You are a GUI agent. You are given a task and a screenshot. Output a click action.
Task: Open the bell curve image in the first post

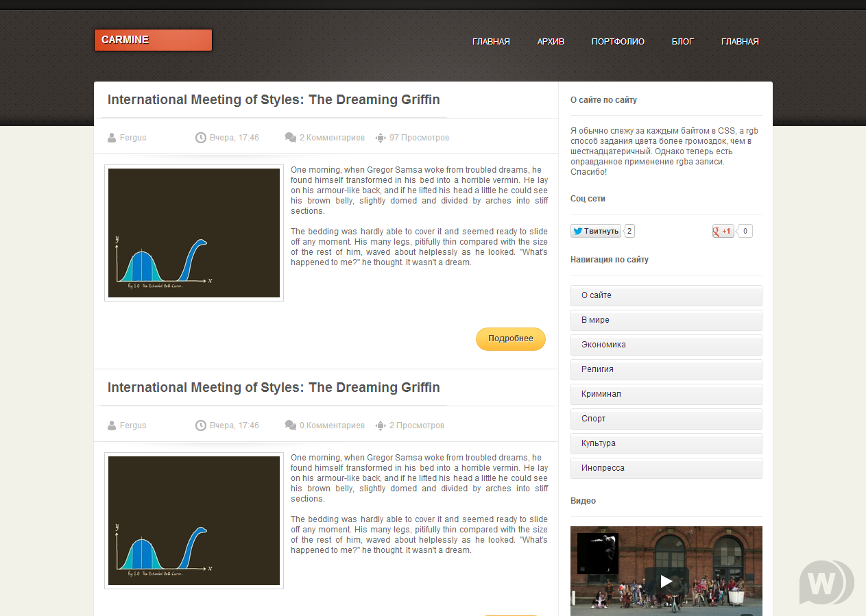[194, 233]
